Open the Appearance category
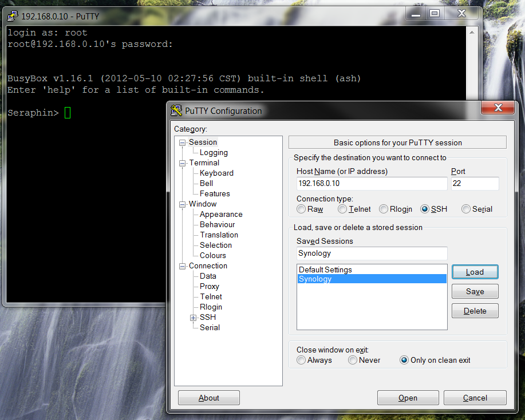The image size is (525, 420). (221, 214)
